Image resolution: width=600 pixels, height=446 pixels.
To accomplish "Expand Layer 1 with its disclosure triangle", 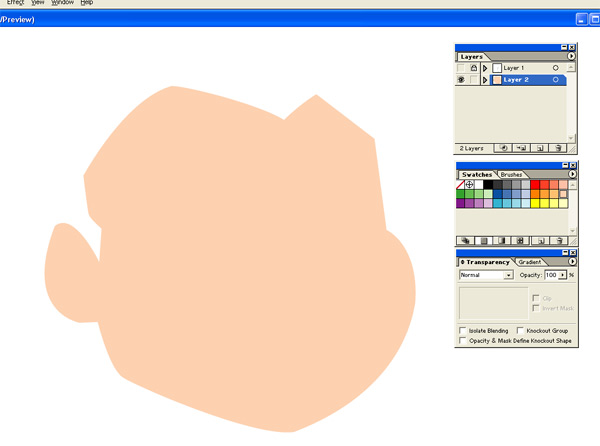I will (485, 68).
